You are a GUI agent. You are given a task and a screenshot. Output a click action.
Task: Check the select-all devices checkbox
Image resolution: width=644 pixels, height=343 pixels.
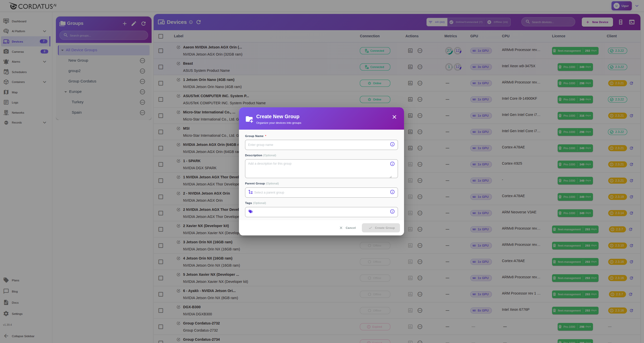[x=161, y=36]
